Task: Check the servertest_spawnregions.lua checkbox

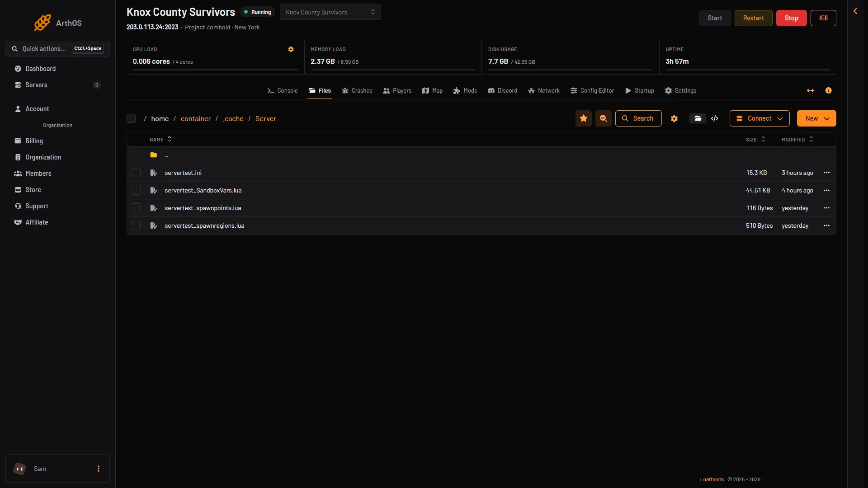Action: 136,225
